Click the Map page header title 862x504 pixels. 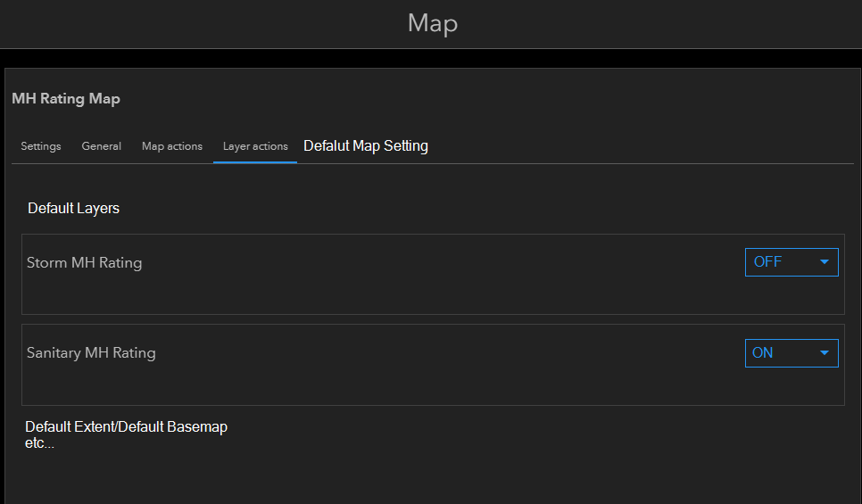point(432,23)
